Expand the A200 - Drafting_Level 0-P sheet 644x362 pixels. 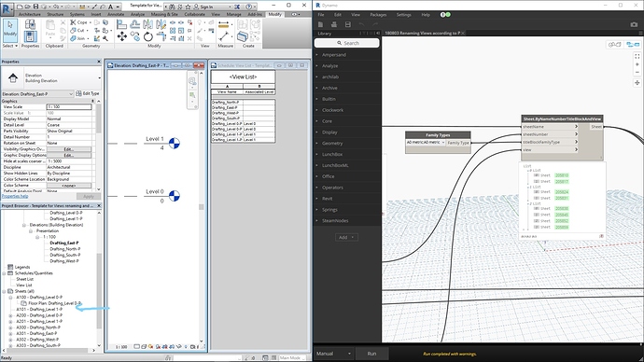pos(10,315)
